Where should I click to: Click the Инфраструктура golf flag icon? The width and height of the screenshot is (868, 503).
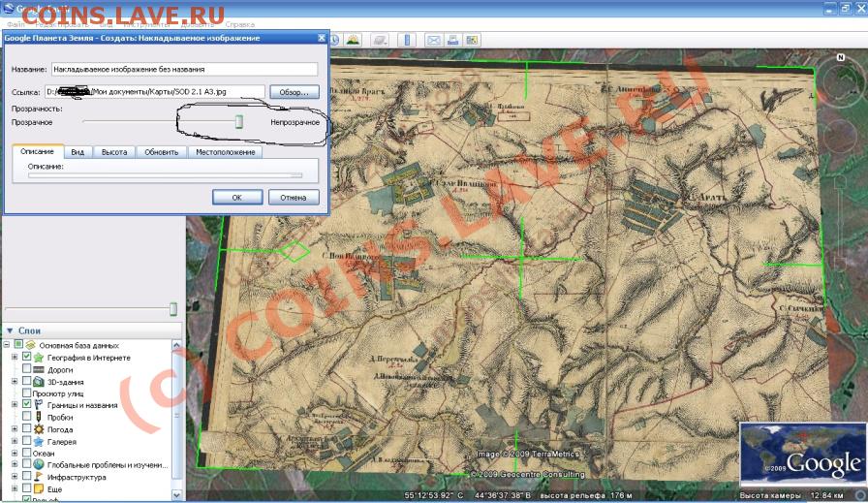(39, 477)
